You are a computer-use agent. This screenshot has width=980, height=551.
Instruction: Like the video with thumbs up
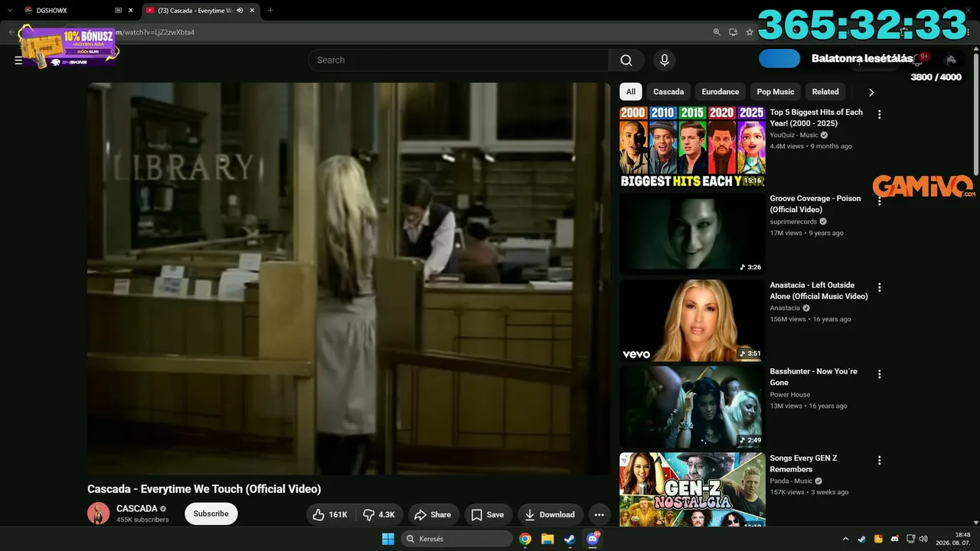(330, 515)
